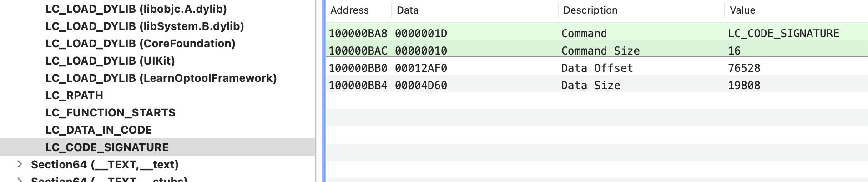The image size is (868, 182).
Task: Select the Command row at address 100000BA8
Action: (x=597, y=33)
